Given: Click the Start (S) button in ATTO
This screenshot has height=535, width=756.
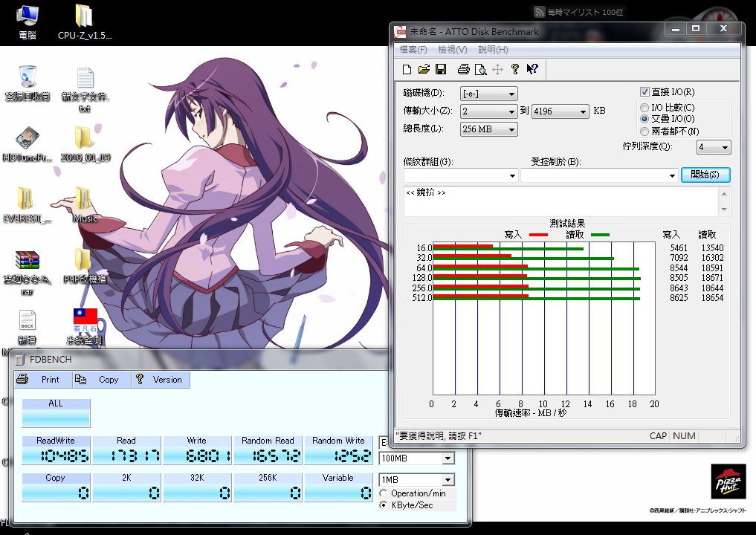Looking at the screenshot, I should coord(705,175).
